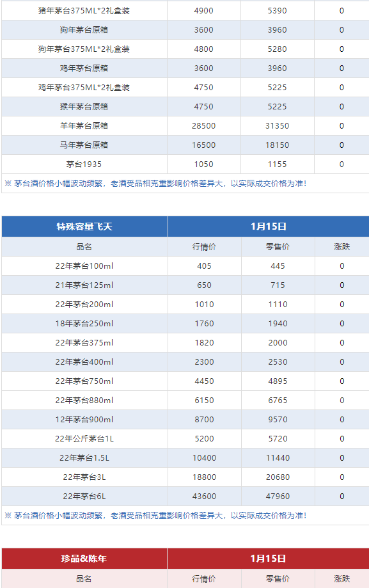Click the 特殊容量飞天 table header
This screenshot has width=369, height=588.
pyautogui.click(x=84, y=226)
